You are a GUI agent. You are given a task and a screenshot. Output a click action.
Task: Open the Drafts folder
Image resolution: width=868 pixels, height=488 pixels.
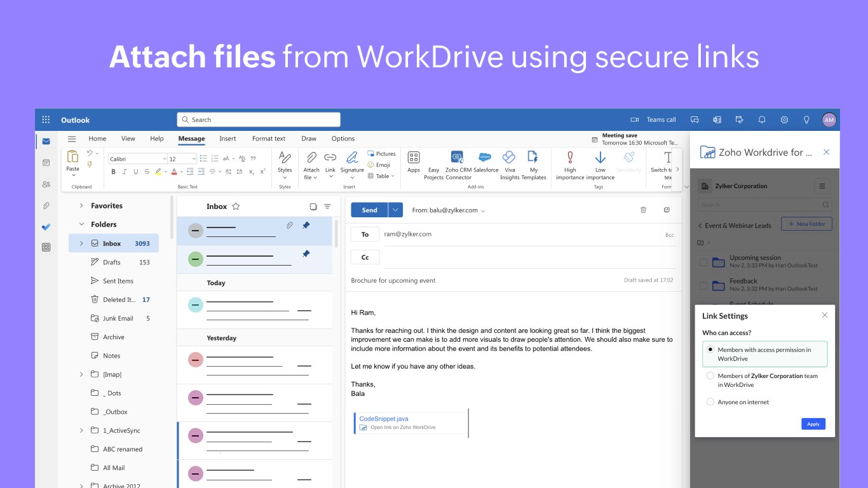[112, 262]
